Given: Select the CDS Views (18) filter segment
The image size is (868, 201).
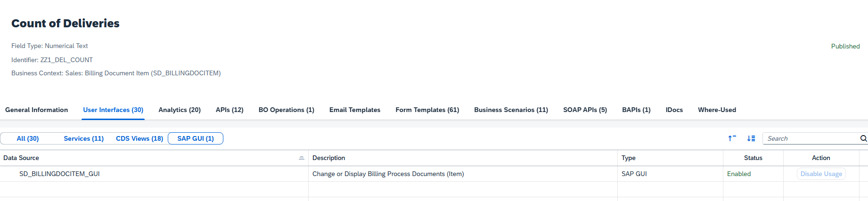Looking at the screenshot, I should click(139, 138).
